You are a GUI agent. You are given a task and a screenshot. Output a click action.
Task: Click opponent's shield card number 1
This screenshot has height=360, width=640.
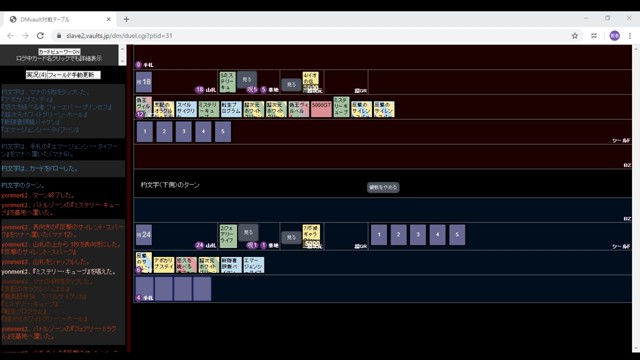(x=144, y=131)
